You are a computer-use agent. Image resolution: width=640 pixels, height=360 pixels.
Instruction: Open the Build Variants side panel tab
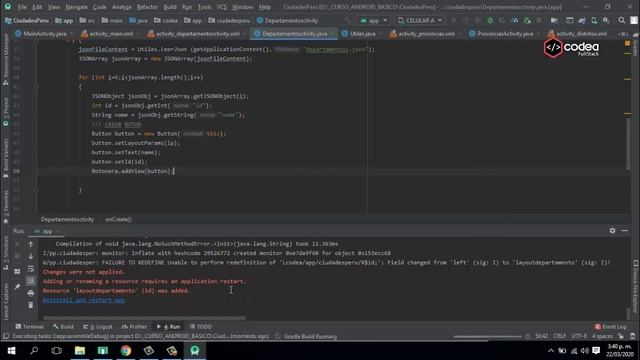[x=6, y=157]
